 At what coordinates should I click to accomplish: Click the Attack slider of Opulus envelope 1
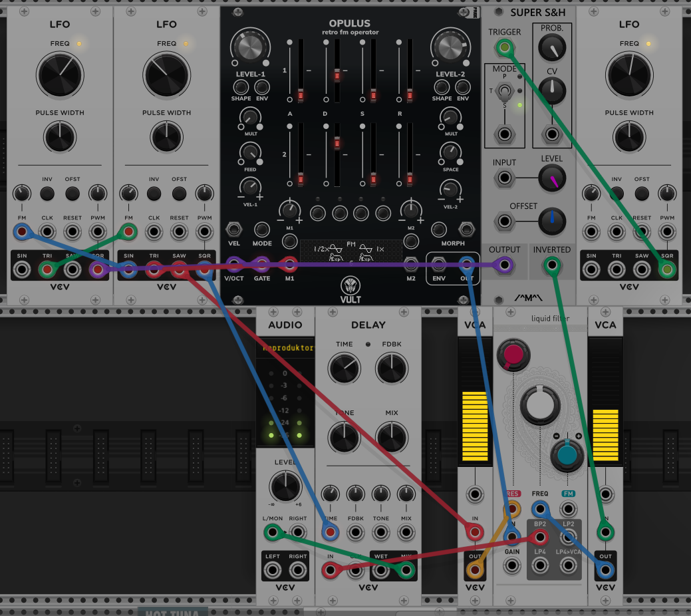(301, 71)
